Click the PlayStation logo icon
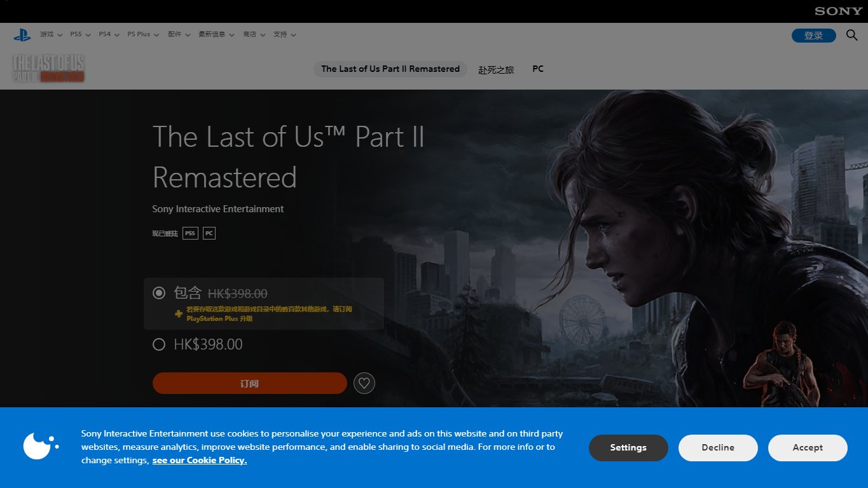Screen dimensions: 868x488 (22, 35)
